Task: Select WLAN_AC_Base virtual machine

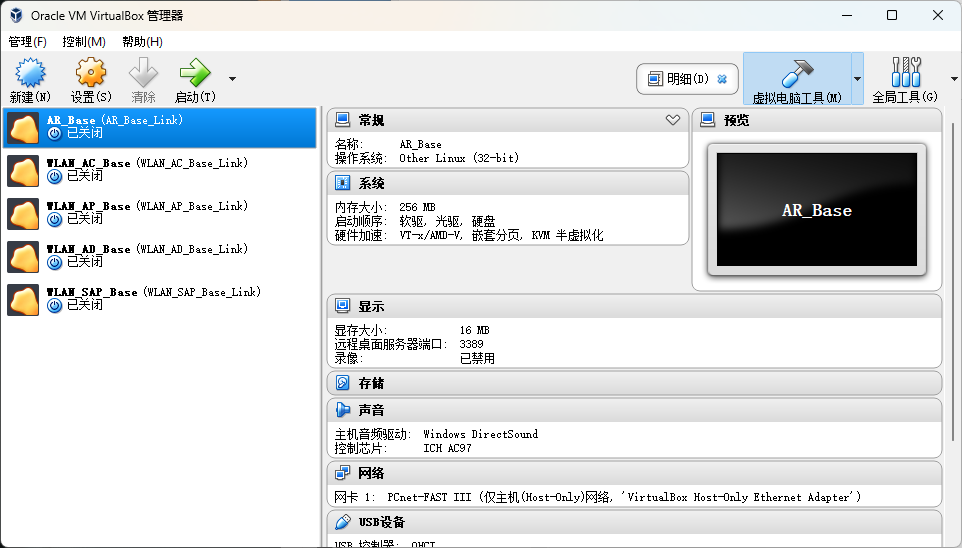Action: click(160, 171)
